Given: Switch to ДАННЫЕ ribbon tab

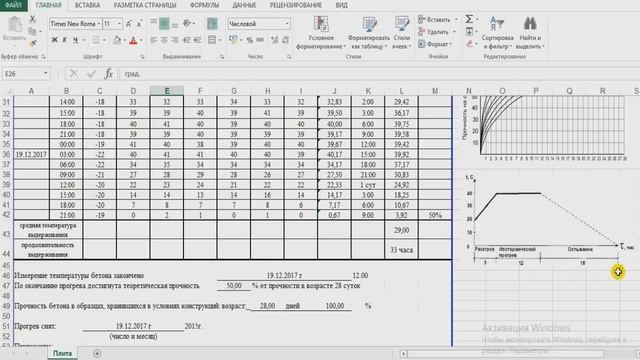Looking at the screenshot, I should pos(244,5).
